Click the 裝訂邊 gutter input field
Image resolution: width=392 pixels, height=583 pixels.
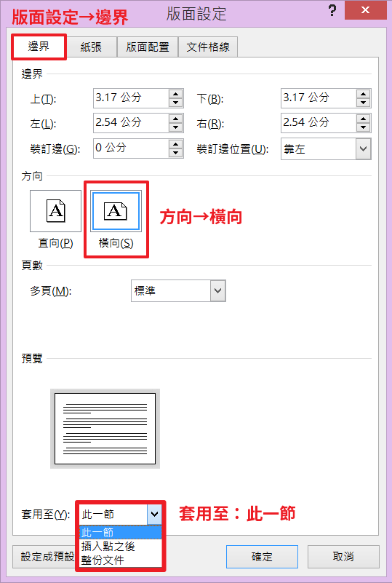coord(131,148)
